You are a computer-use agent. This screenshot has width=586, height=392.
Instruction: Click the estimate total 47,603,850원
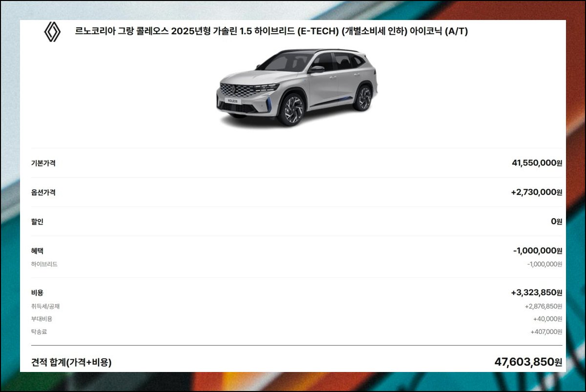click(x=528, y=362)
